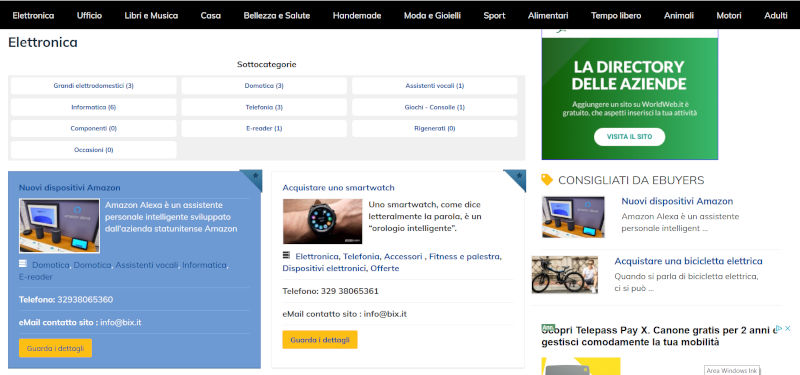
Task: Click the star ribbon on smartwatch card
Action: (x=517, y=178)
